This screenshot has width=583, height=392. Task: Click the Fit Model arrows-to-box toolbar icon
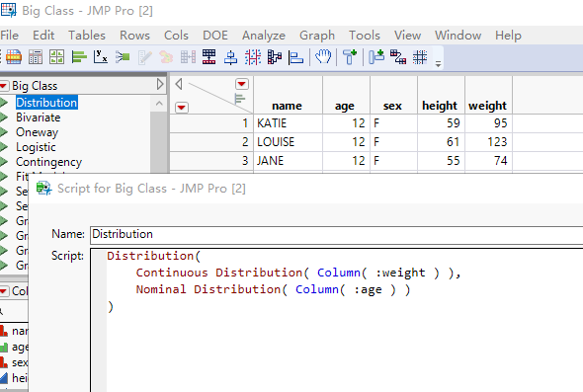123,57
